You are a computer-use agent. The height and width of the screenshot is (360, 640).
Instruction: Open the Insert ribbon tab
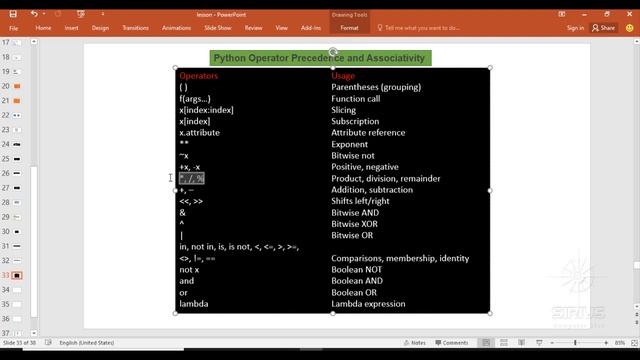(x=71, y=28)
